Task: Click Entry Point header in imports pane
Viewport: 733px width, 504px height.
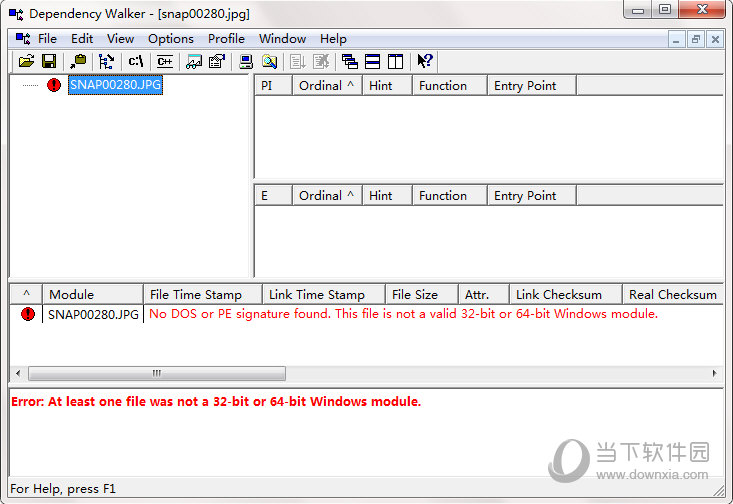Action: (532, 86)
